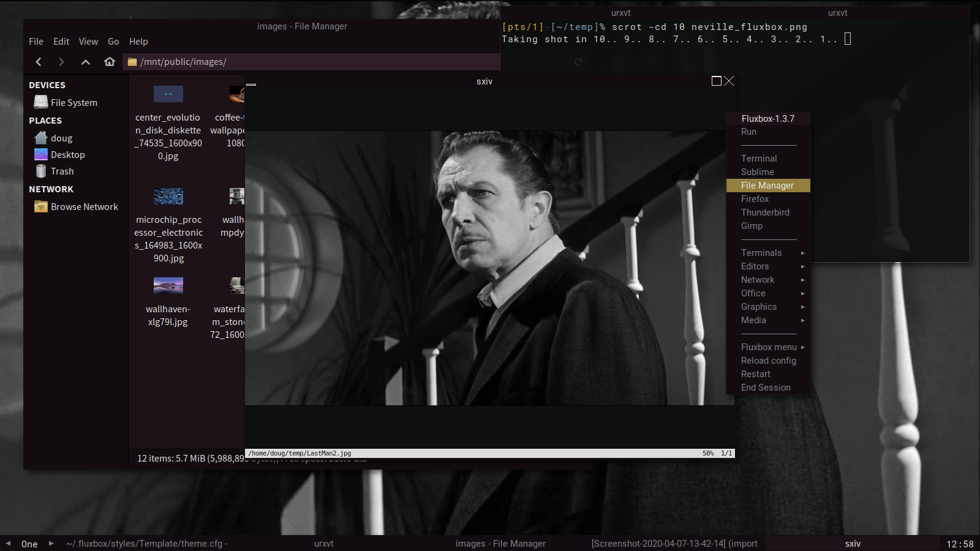Minimize the sxiv window
The image size is (980, 551).
tap(251, 84)
